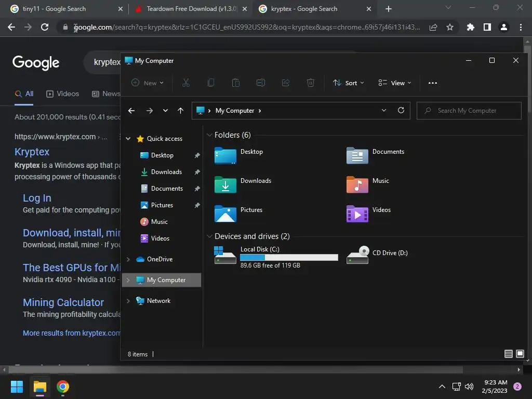Bookmark this page with the star icon

[x=450, y=27]
